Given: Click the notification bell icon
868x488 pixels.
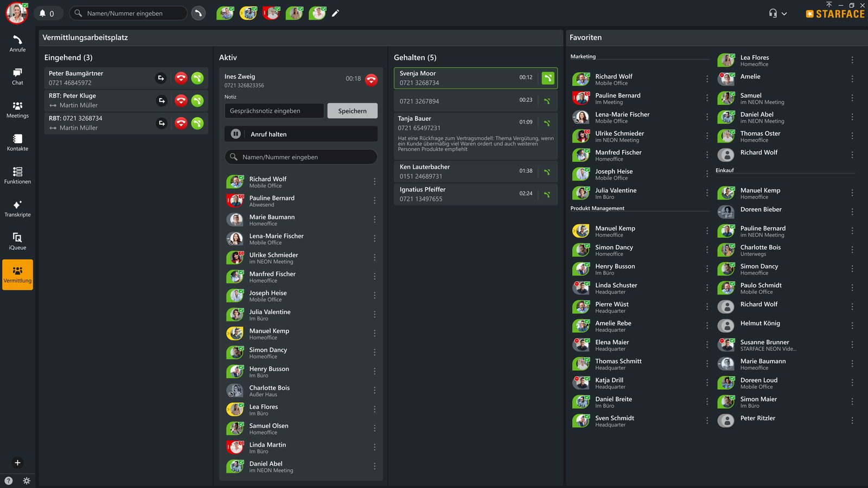Looking at the screenshot, I should (x=42, y=14).
